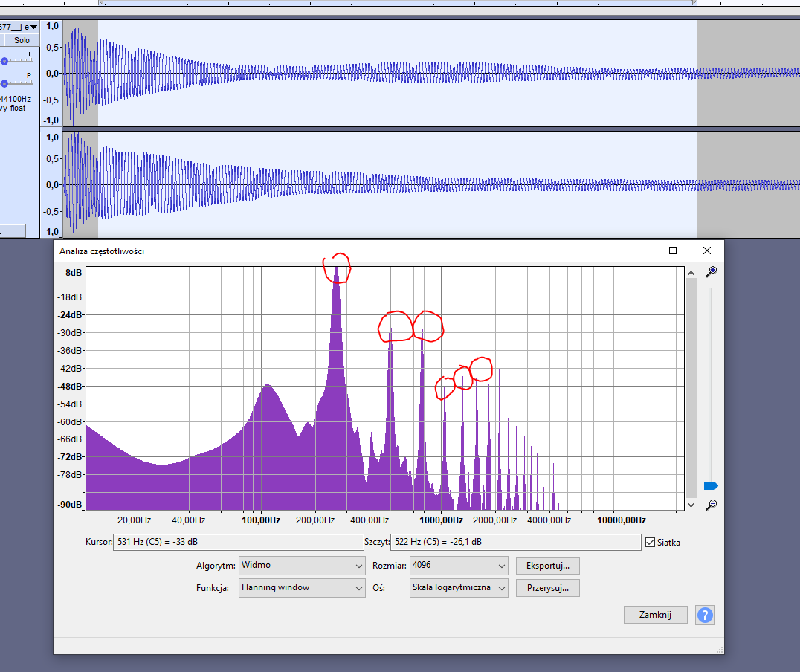Screen dimensions: 800x672
Task: Click scroll down arrow of spectrum scrollbar
Action: click(x=691, y=505)
